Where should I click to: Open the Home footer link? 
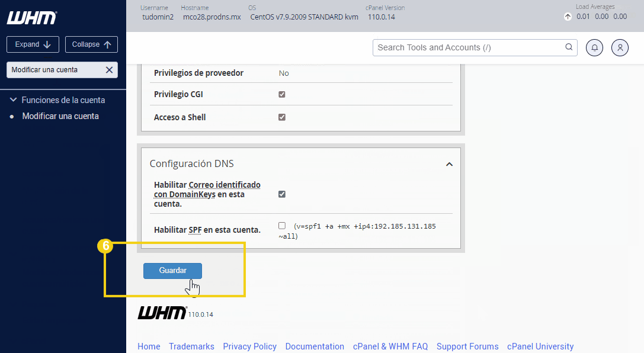tap(149, 346)
